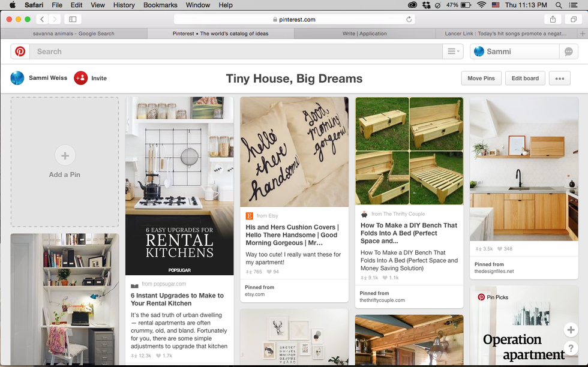
Task: Open Notification Center from the menu bar
Action: (x=574, y=5)
